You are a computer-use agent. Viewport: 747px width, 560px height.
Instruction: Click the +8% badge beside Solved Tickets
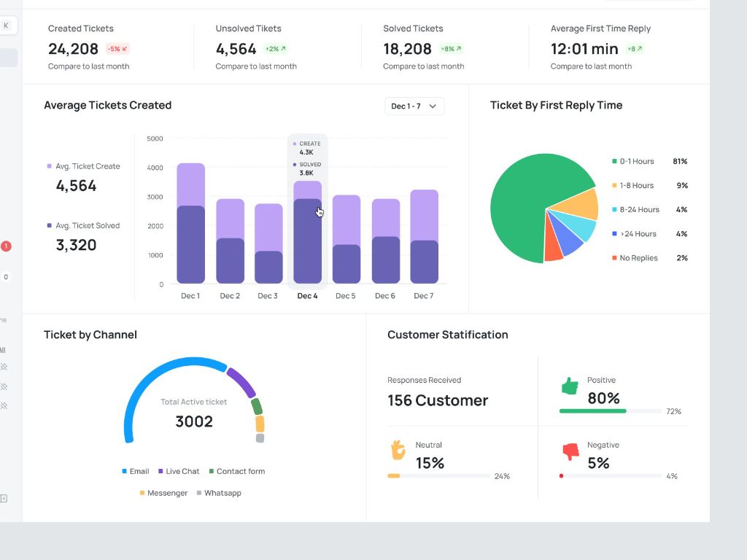click(x=451, y=49)
